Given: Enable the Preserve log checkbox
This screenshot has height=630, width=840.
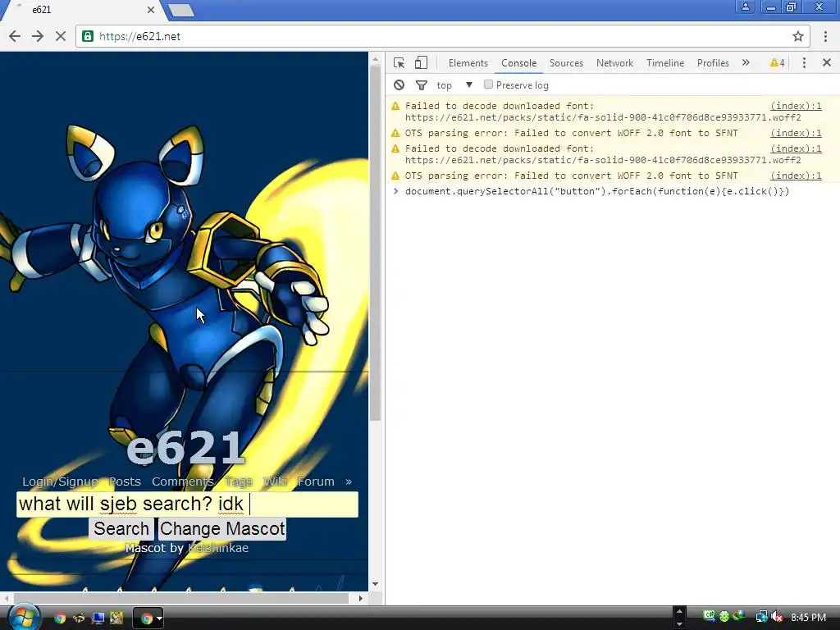Looking at the screenshot, I should pyautogui.click(x=488, y=84).
